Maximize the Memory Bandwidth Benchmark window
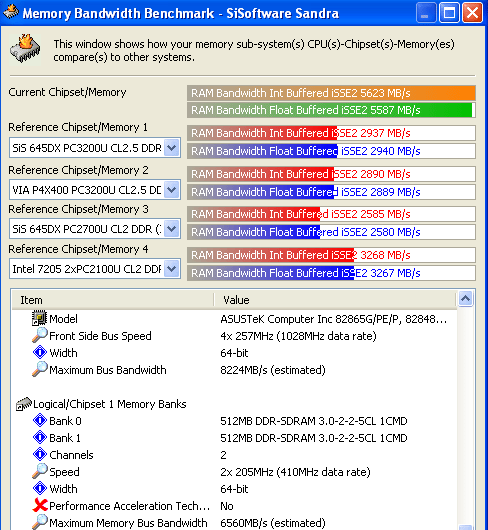 (x=449, y=13)
